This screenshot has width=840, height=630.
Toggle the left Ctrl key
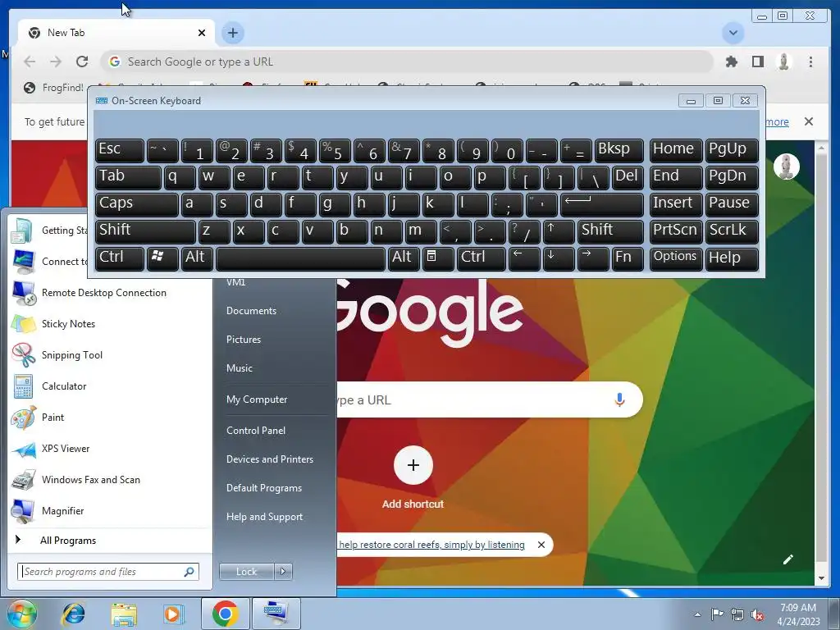[x=120, y=258]
